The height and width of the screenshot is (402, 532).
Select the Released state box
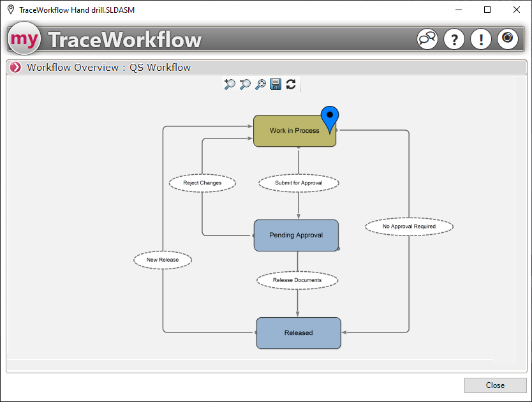(x=299, y=333)
